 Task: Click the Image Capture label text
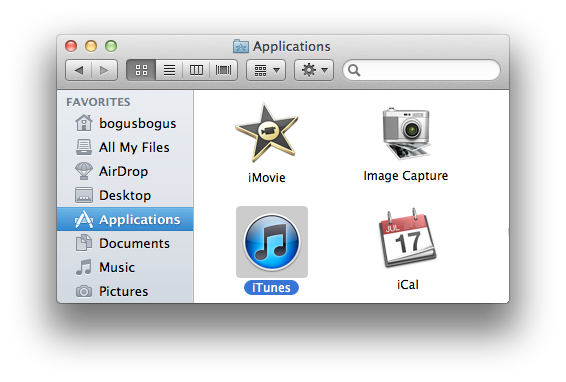coord(406,176)
